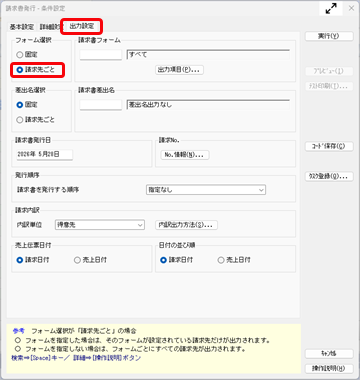Screen dimensions: 360x380
Task: Choose 売上日付 under 売上伝票日付
Action: tap(90, 260)
